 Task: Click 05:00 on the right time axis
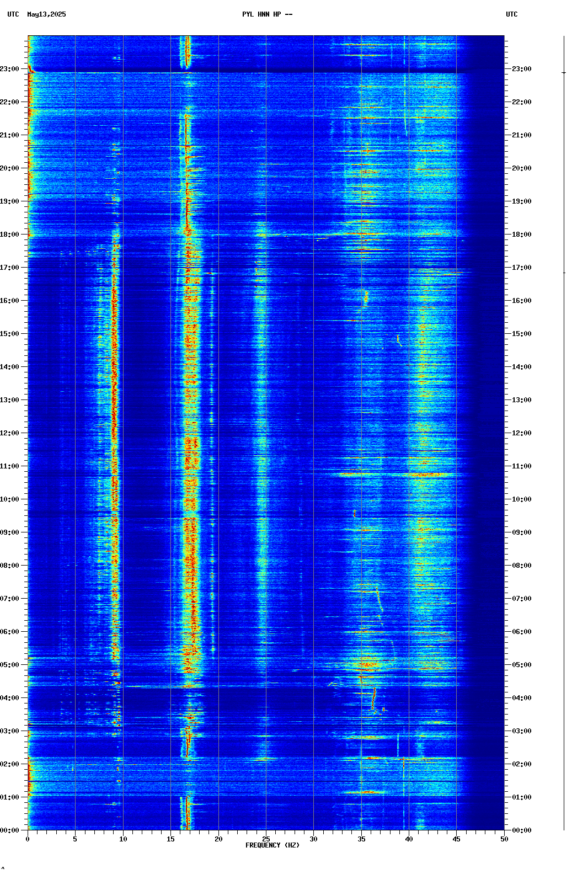point(522,665)
